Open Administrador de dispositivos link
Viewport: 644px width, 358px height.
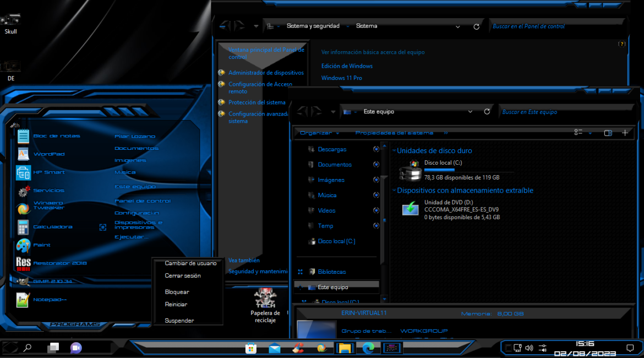(x=266, y=73)
